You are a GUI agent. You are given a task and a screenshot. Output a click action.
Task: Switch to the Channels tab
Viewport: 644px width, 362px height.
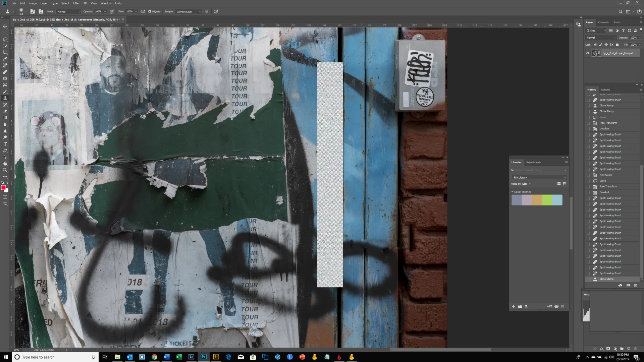pos(603,22)
